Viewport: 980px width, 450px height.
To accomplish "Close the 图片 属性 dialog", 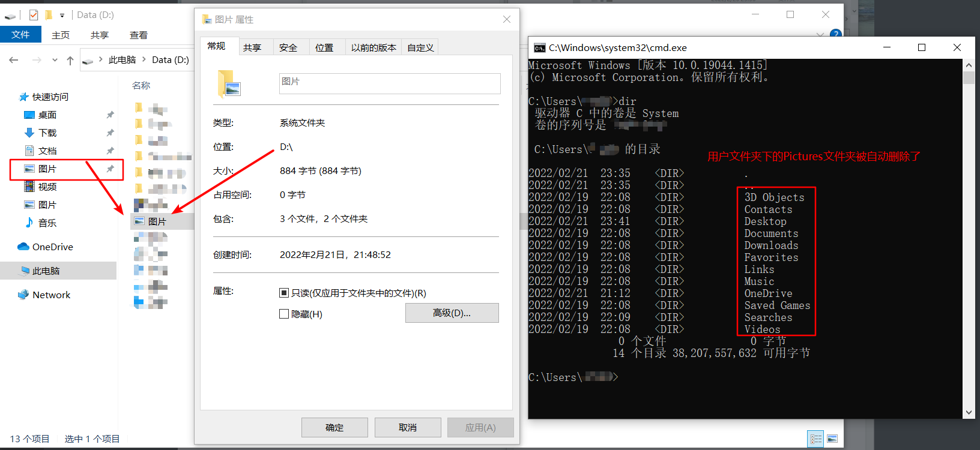I will (507, 19).
